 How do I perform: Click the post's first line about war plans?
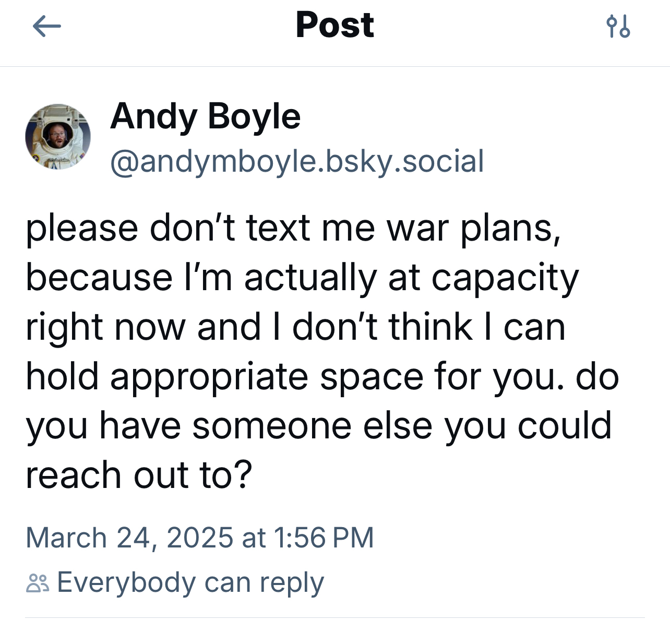(293, 228)
